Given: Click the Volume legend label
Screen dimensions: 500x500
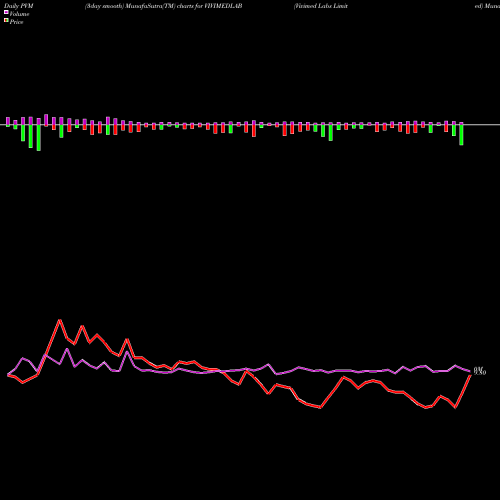Looking at the screenshot, I should click(19, 14).
